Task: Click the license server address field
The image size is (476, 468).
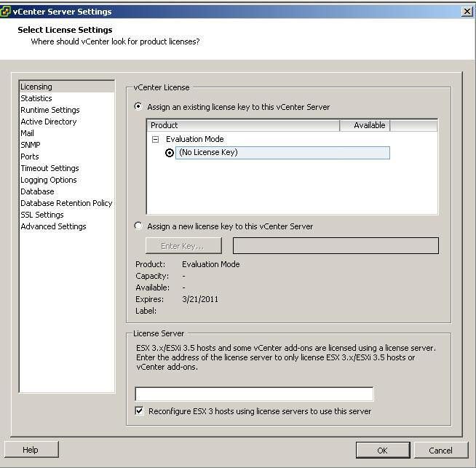Action: click(254, 394)
